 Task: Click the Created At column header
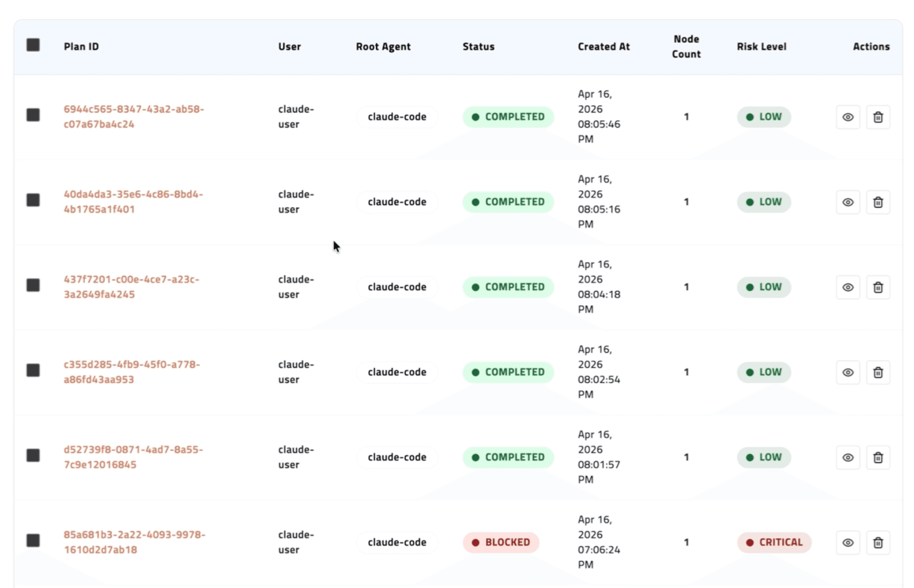[603, 46]
